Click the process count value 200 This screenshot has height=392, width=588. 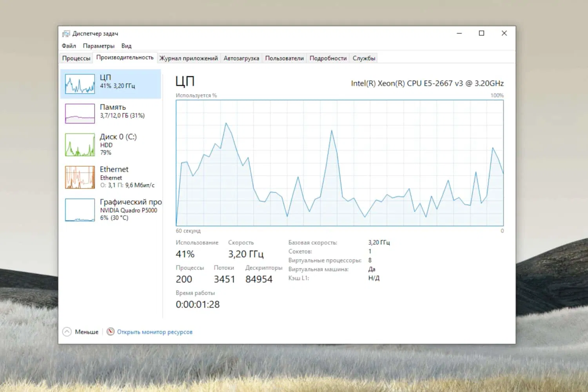[184, 279]
